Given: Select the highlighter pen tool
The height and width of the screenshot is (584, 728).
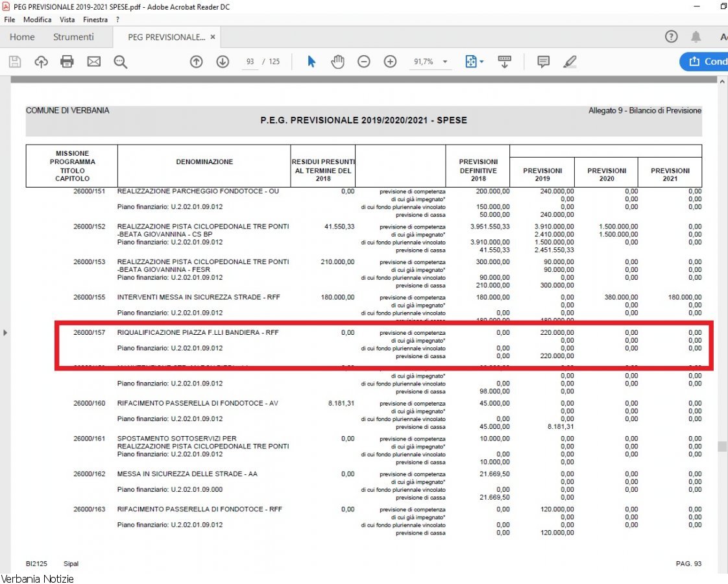Looking at the screenshot, I should tap(570, 62).
